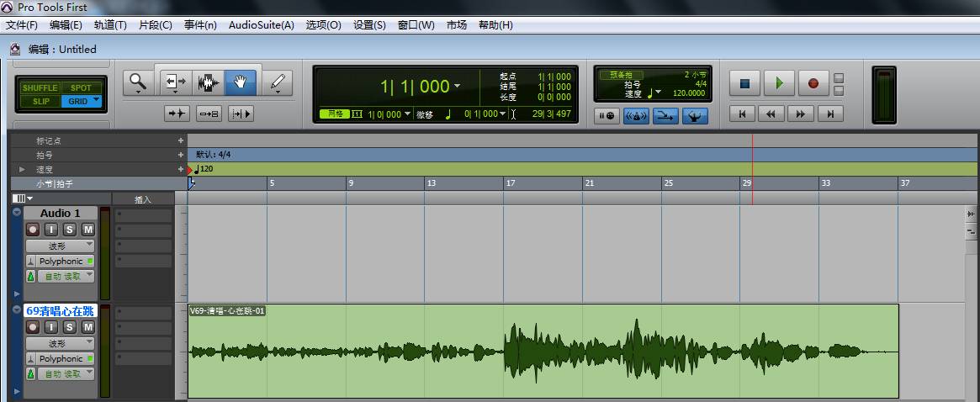Add tempo change with 速度 plus button
Image resolution: width=980 pixels, height=402 pixels.
coord(181,169)
